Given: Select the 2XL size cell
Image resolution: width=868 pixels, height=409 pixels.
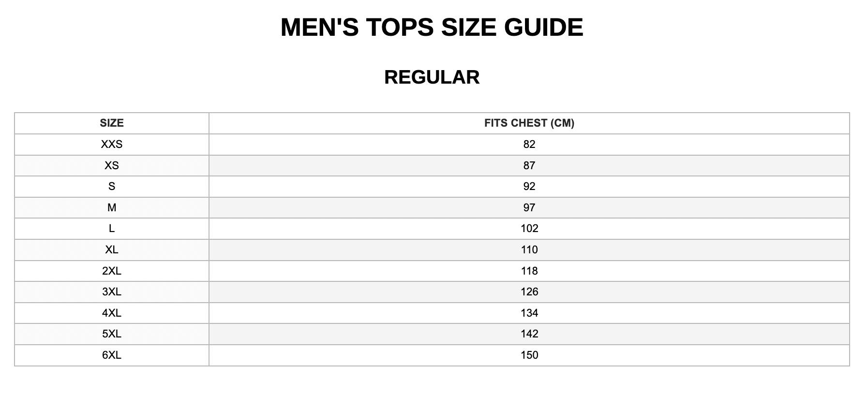Looking at the screenshot, I should pyautogui.click(x=112, y=271).
